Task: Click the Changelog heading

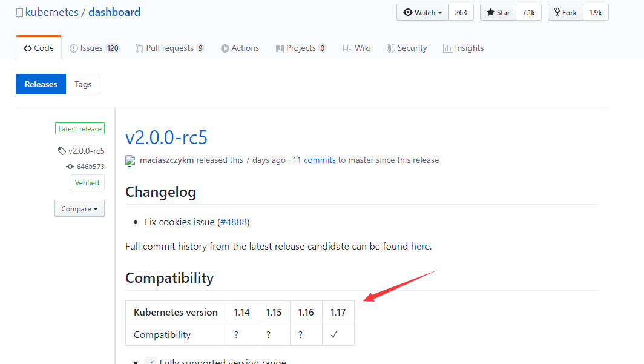Action: coord(160,192)
